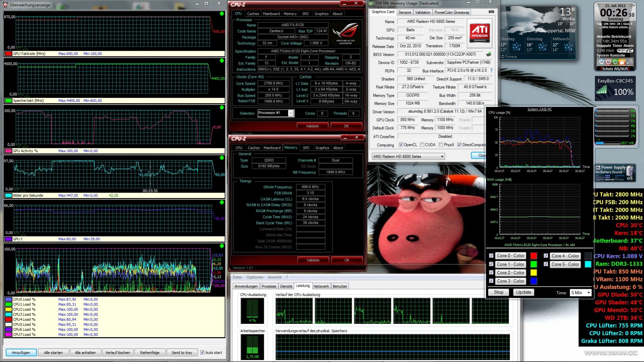The height and width of the screenshot is (362, 644).
Task: Click the green status dot of the GPU t graph
Action: pyautogui.click(x=222, y=202)
